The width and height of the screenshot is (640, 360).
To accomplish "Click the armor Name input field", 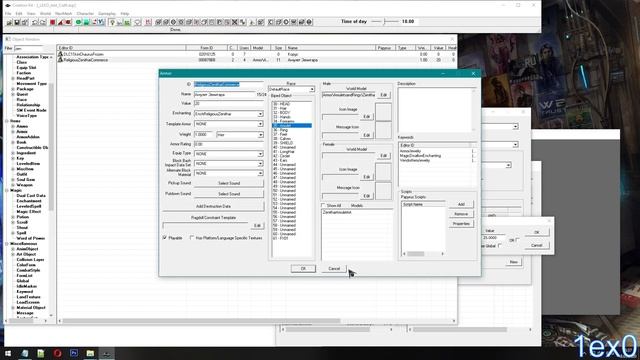I will 224,94.
